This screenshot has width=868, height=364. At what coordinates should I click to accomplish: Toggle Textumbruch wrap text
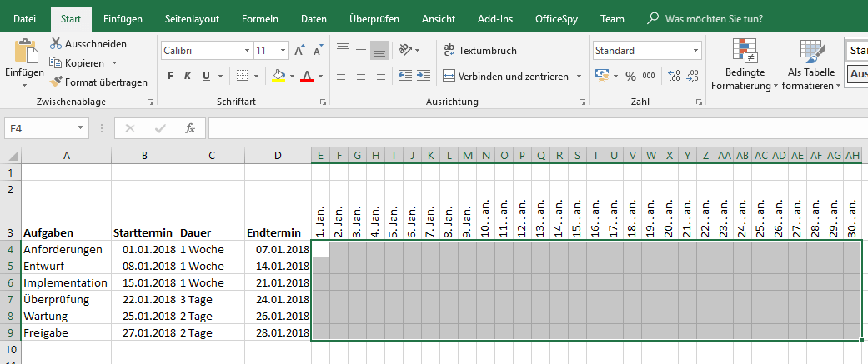click(x=480, y=50)
